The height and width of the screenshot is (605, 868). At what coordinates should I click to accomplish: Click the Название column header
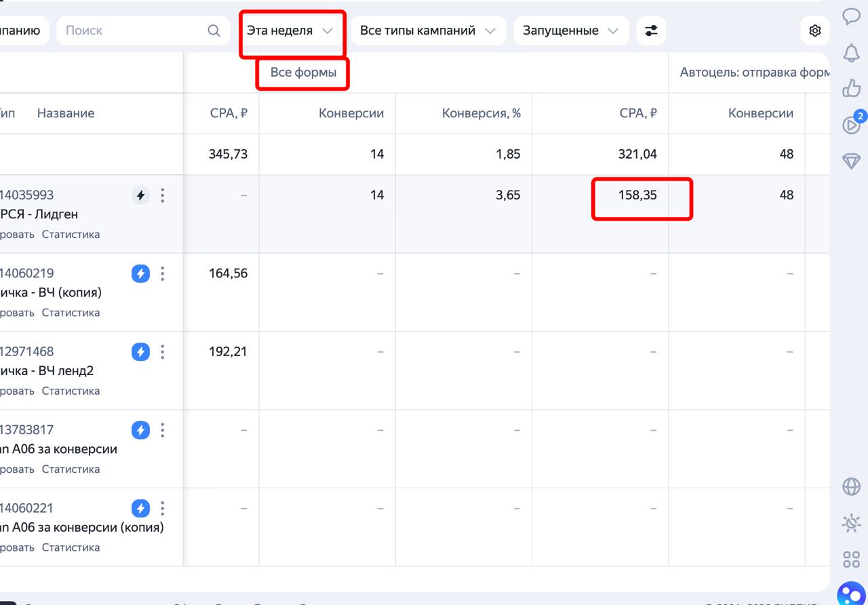coord(66,113)
